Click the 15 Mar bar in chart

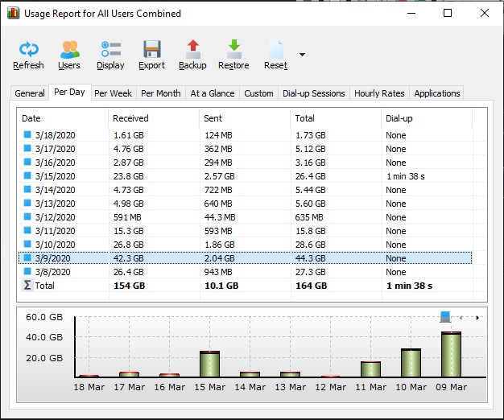(x=209, y=364)
